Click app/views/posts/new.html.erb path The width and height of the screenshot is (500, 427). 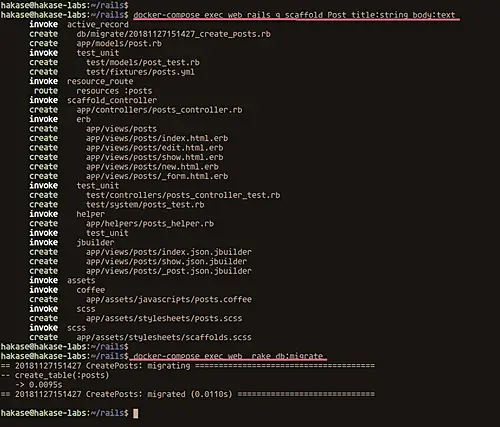click(152, 167)
